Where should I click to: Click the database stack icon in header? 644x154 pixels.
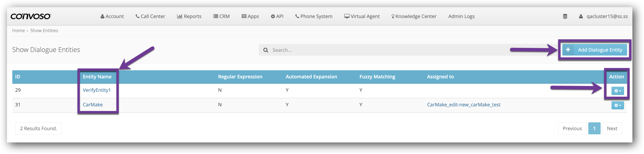click(x=565, y=16)
